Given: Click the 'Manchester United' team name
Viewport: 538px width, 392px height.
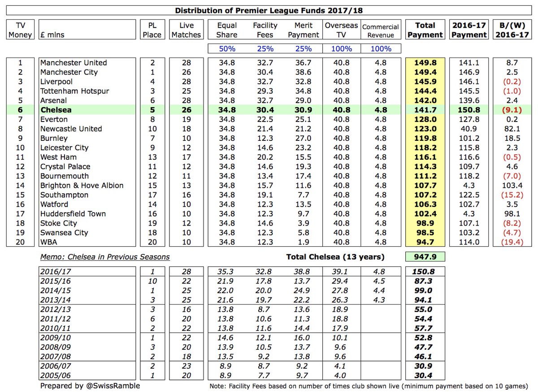Looking at the screenshot, I should [74, 63].
